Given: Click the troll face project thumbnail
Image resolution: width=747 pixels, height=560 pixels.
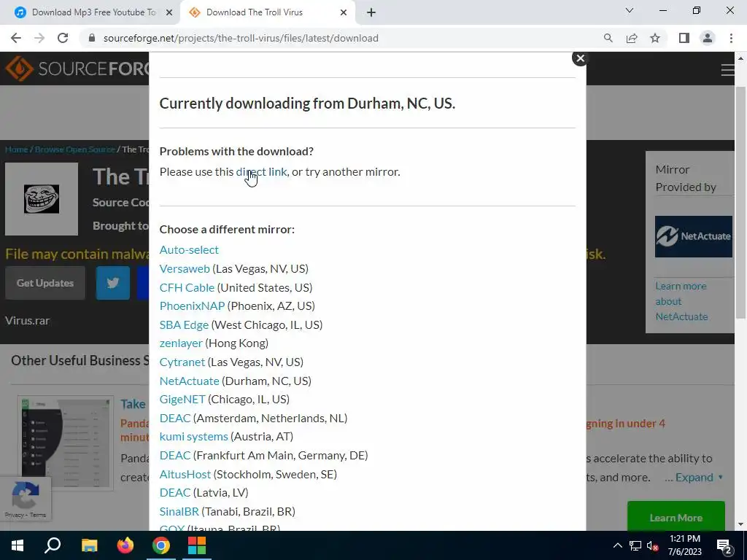Looking at the screenshot, I should (42, 199).
